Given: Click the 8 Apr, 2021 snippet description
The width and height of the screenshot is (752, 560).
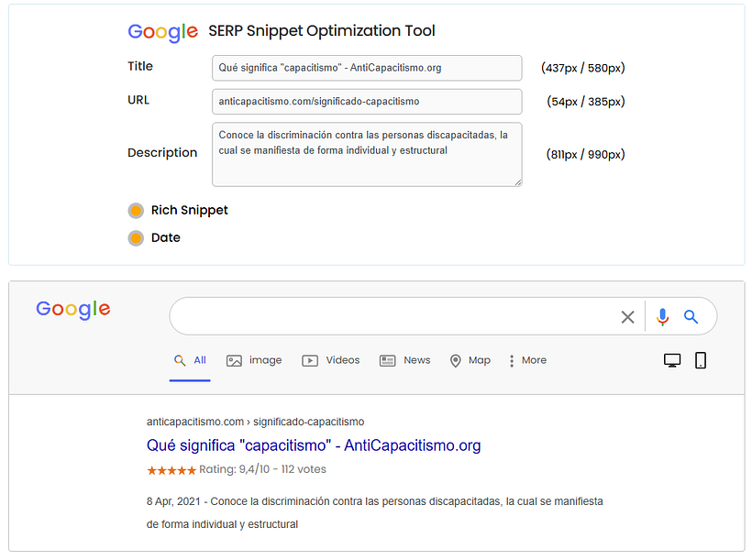Looking at the screenshot, I should 374,513.
